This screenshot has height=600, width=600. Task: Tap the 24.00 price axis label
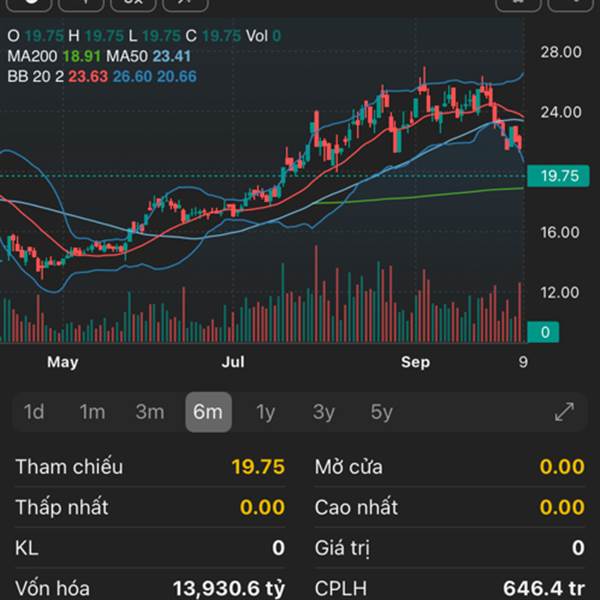point(561,112)
